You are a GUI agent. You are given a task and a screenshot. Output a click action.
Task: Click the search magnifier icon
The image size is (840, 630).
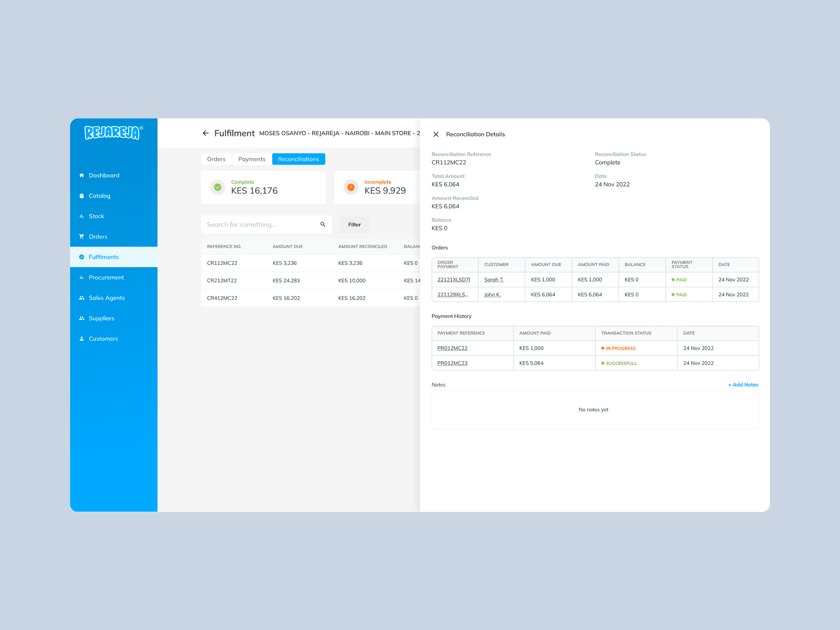click(x=323, y=224)
